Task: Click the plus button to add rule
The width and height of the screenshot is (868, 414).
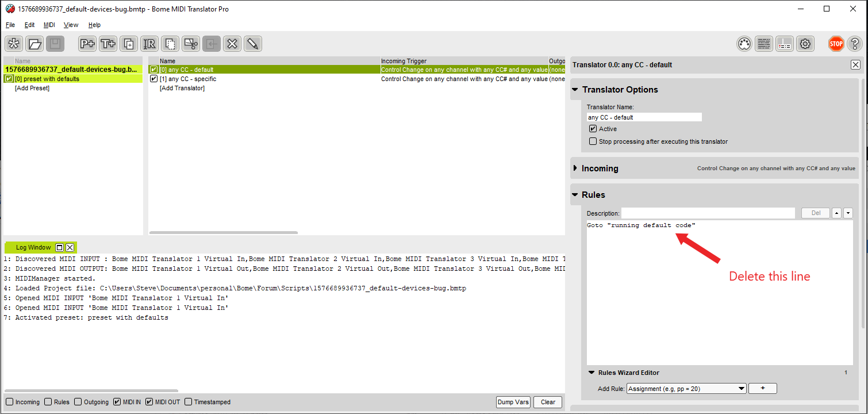Action: (x=763, y=389)
